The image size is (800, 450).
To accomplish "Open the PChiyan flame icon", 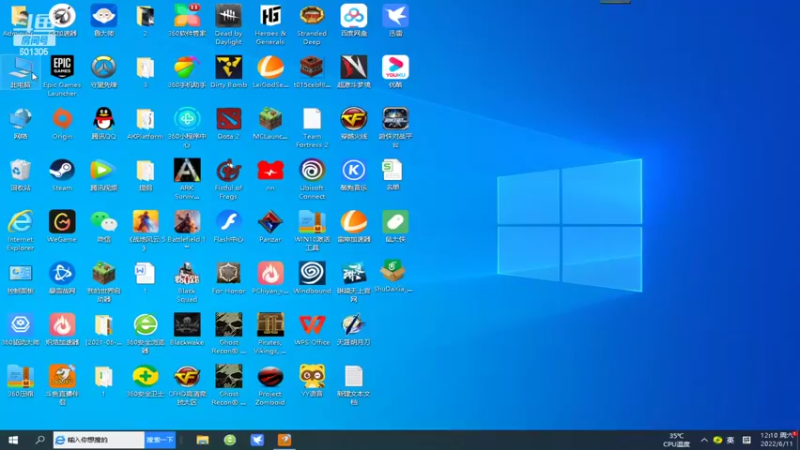I will pos(270,273).
